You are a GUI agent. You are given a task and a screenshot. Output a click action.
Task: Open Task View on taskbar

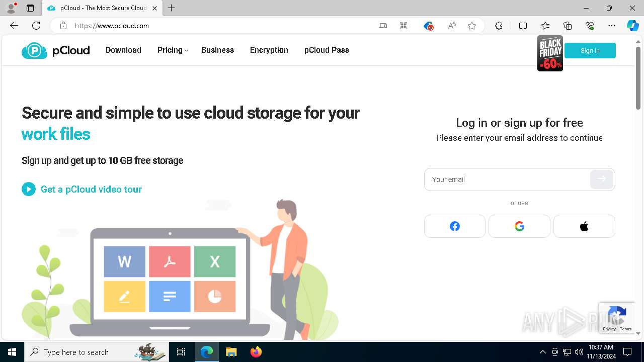point(181,352)
